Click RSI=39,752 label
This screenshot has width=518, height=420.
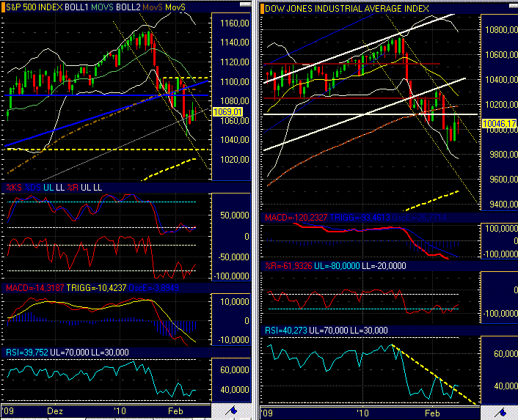(26, 353)
